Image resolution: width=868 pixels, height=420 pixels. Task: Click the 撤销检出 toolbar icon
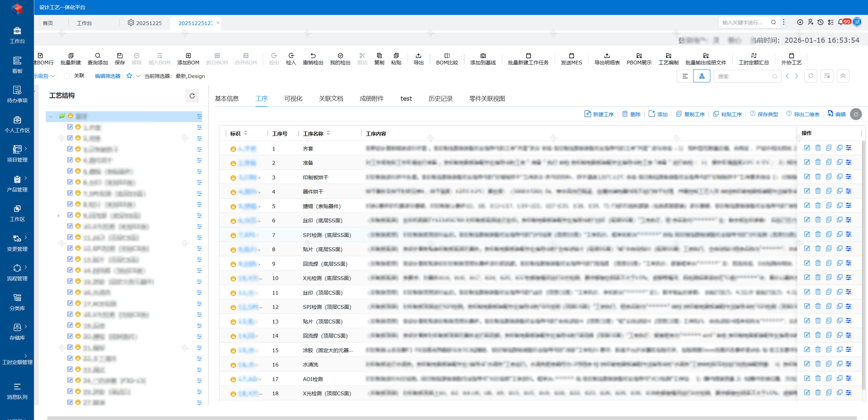point(313,56)
